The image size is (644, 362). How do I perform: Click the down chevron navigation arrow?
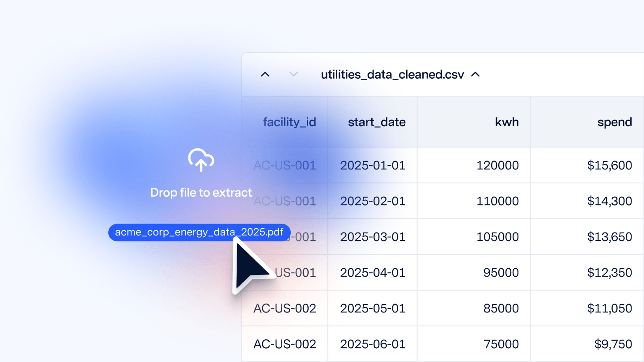click(293, 74)
